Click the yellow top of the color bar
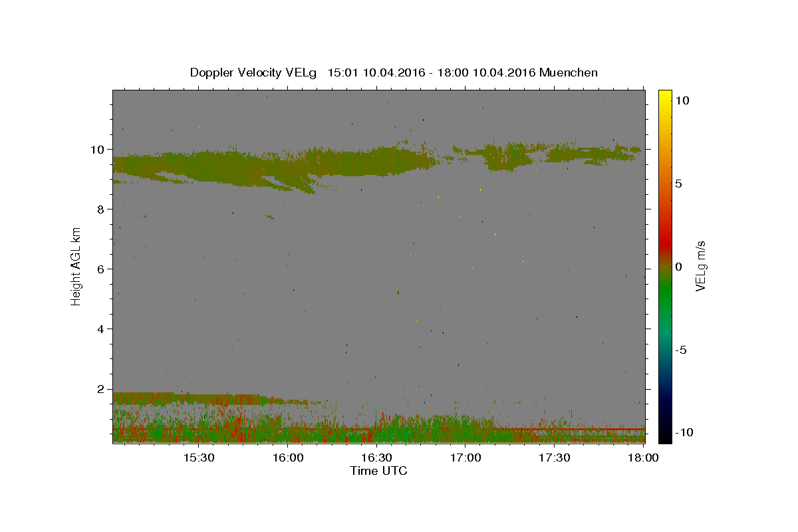This screenshot has width=798, height=532. point(664,95)
